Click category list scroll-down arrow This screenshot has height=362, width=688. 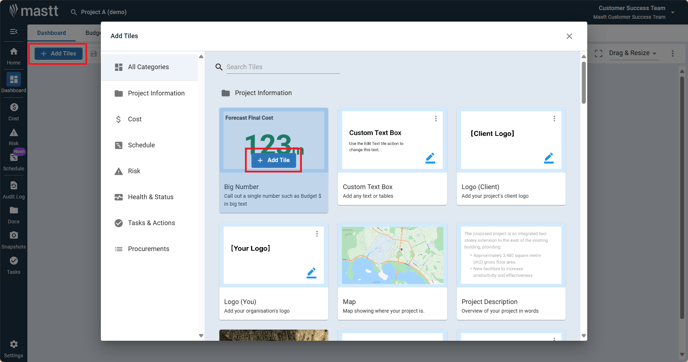pos(201,336)
